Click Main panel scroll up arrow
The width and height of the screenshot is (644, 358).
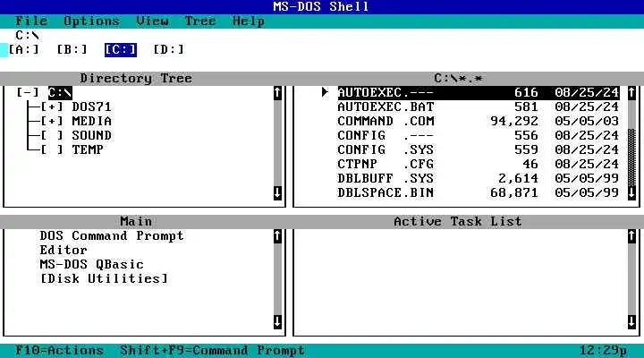(x=277, y=236)
